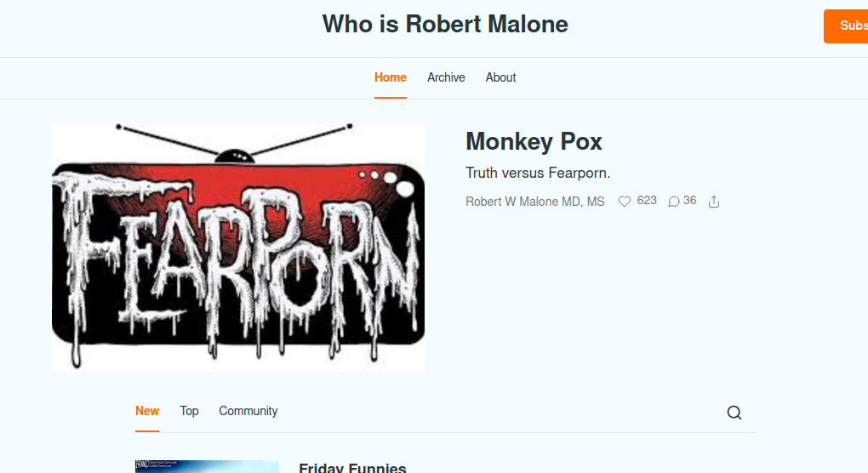The width and height of the screenshot is (868, 473).
Task: Open the Monkey Pox post title
Action: click(x=534, y=141)
